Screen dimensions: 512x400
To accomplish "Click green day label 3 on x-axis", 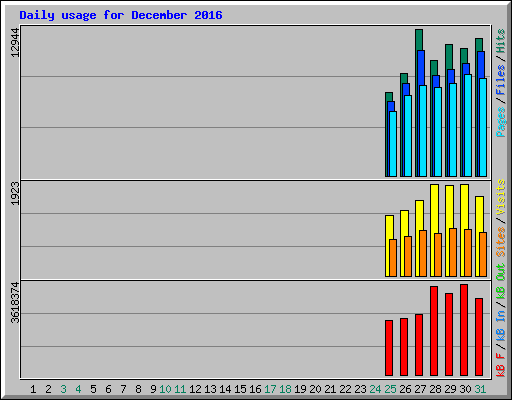I will pyautogui.click(x=63, y=389).
